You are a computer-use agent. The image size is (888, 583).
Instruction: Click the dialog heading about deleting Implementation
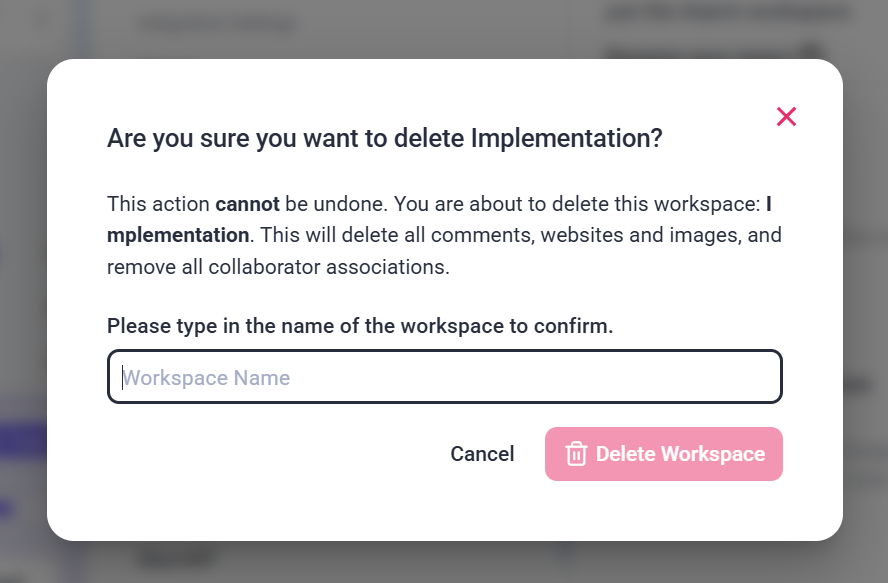click(384, 138)
